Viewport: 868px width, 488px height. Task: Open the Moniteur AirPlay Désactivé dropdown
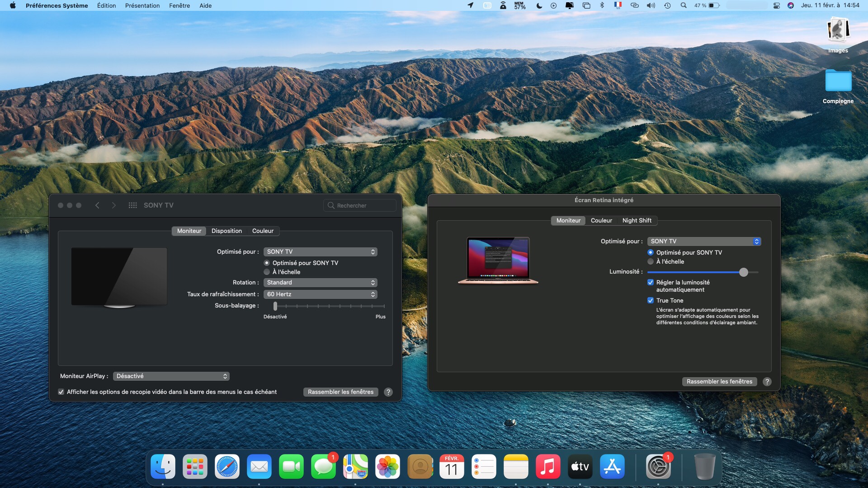click(171, 376)
